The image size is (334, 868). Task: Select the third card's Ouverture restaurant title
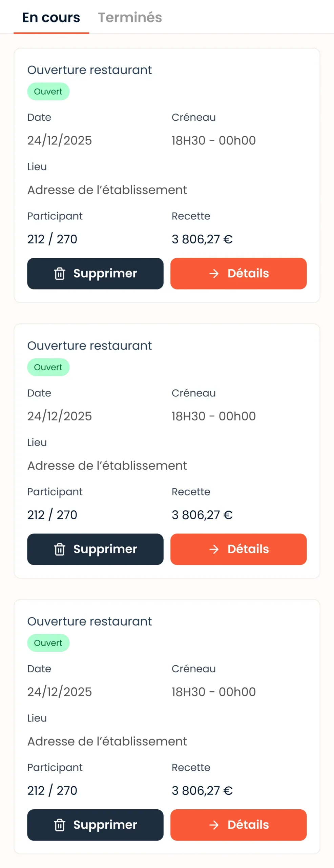tap(89, 622)
